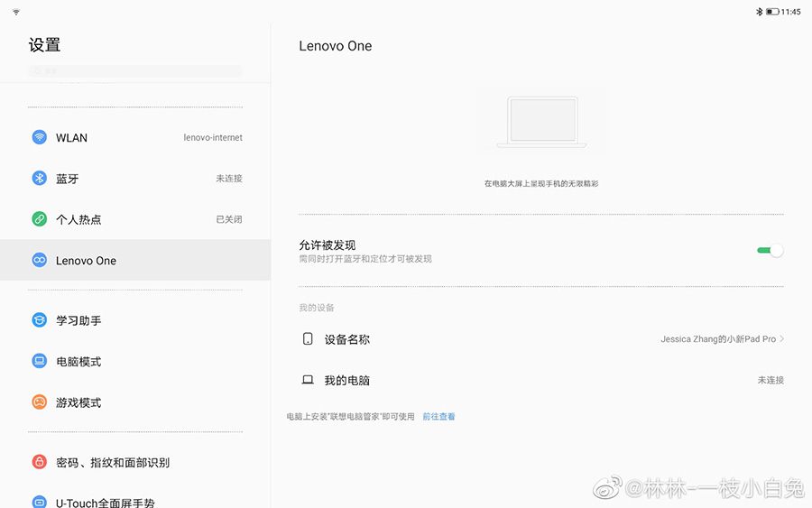Open 蓝牙 settings entry
This screenshot has height=508, width=812.
[135, 178]
